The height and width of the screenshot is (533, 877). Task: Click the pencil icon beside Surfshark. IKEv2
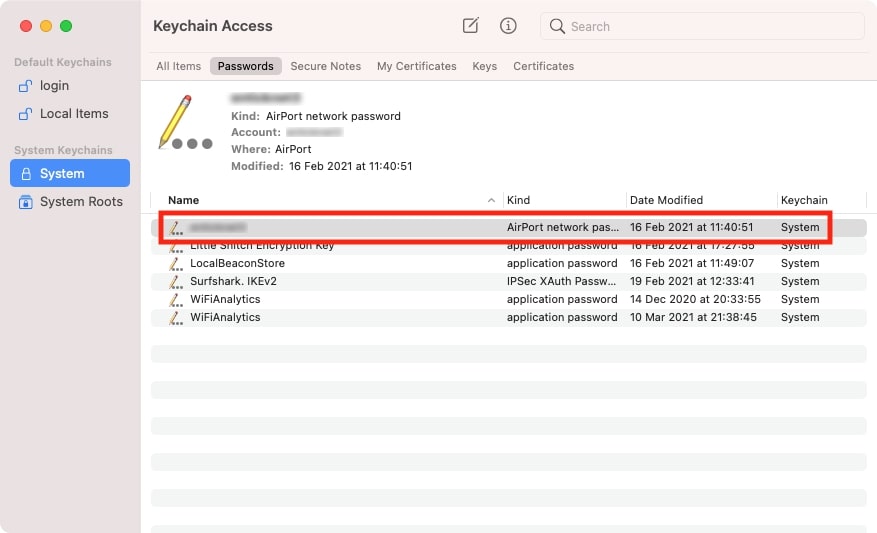(176, 281)
